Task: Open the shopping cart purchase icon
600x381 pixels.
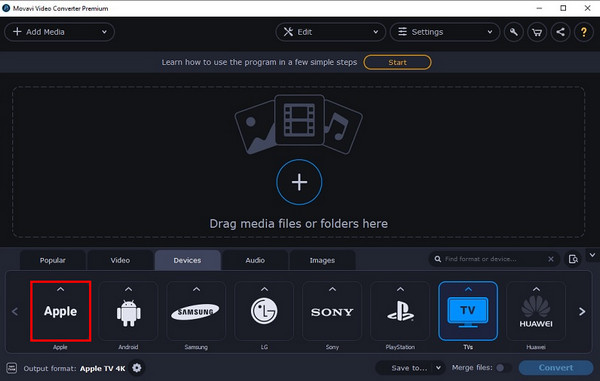Action: (x=537, y=32)
